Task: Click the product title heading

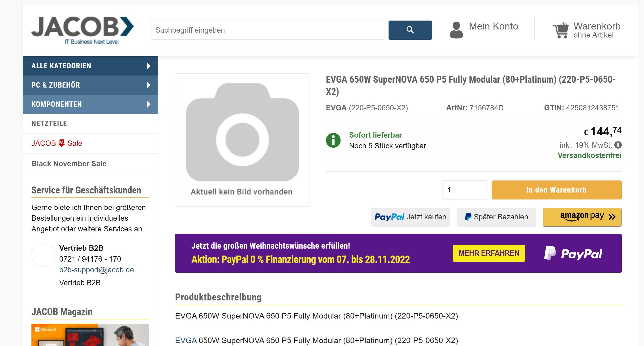Action: (x=470, y=85)
